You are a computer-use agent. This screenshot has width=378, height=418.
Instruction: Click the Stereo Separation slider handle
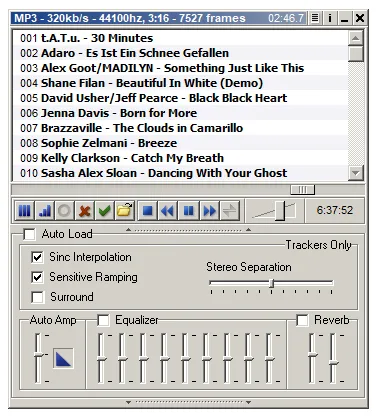pyautogui.click(x=272, y=284)
